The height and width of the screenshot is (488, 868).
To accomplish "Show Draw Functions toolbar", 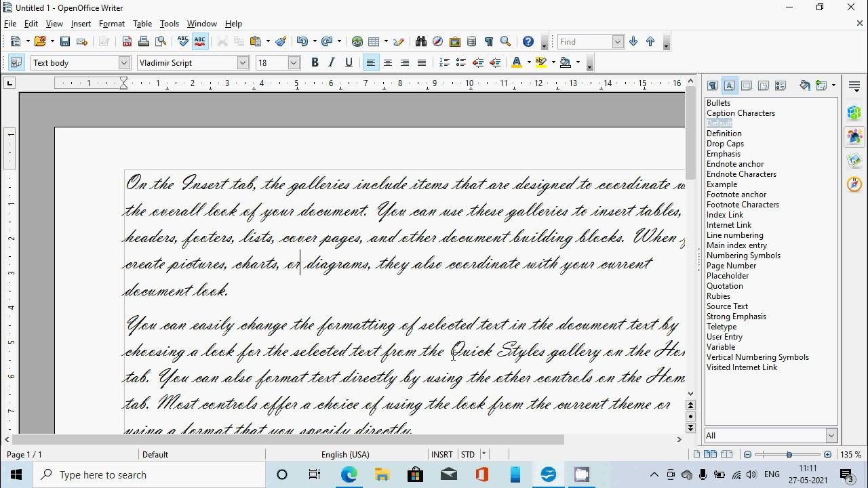I will pos(399,41).
